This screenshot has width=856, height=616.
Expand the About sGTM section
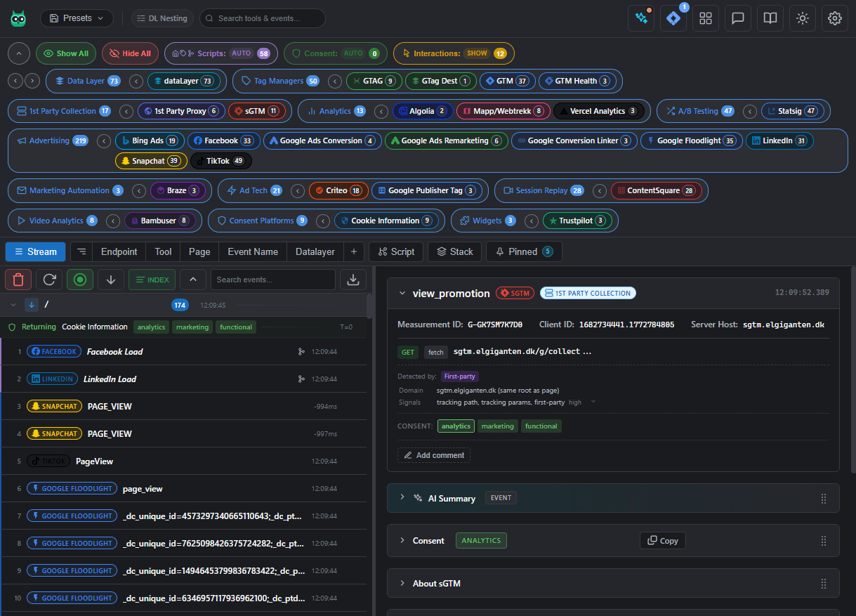click(402, 583)
